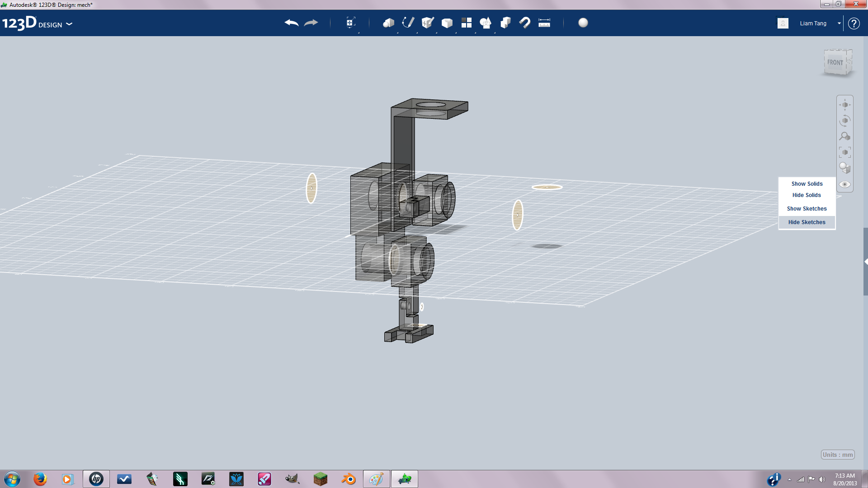Choose Hide Solids from visibility menu
Viewport: 868px width, 488px height.
coord(807,195)
